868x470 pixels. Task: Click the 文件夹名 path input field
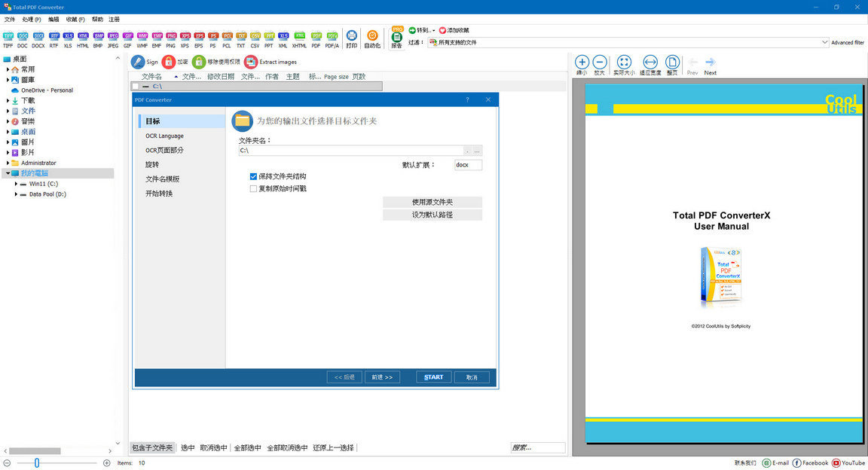pyautogui.click(x=351, y=151)
